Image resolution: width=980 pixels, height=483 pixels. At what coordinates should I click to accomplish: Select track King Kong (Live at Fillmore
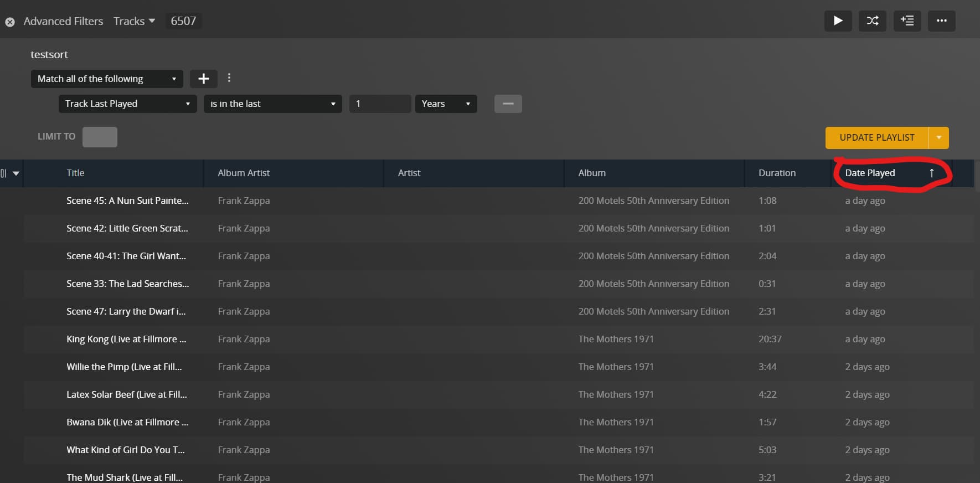click(126, 339)
